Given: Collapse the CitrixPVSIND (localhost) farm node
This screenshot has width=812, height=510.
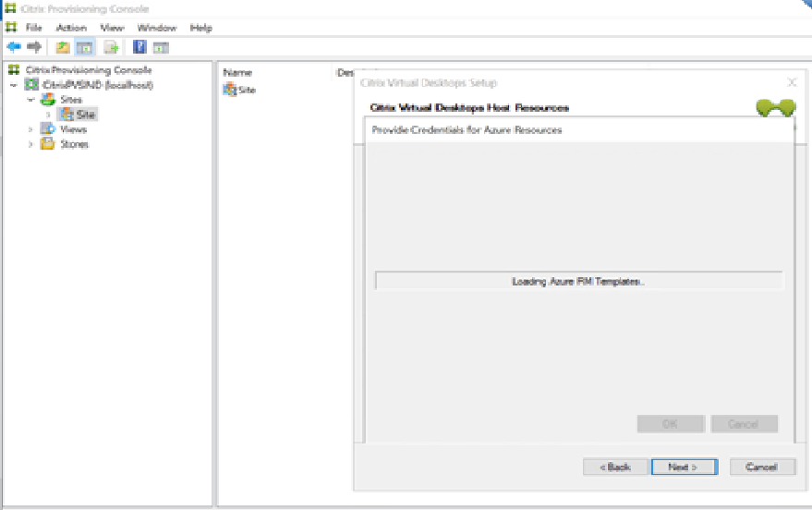Looking at the screenshot, I should point(14,85).
